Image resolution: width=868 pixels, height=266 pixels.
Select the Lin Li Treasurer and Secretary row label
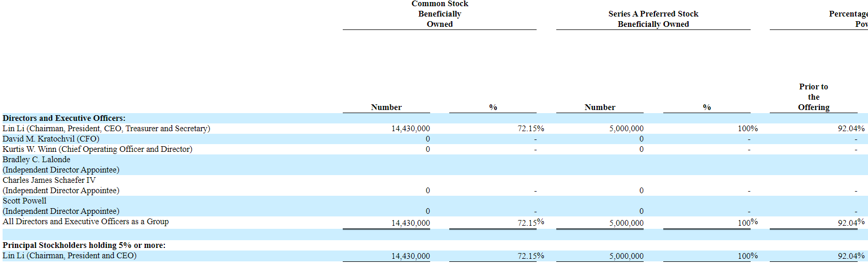[x=106, y=129]
